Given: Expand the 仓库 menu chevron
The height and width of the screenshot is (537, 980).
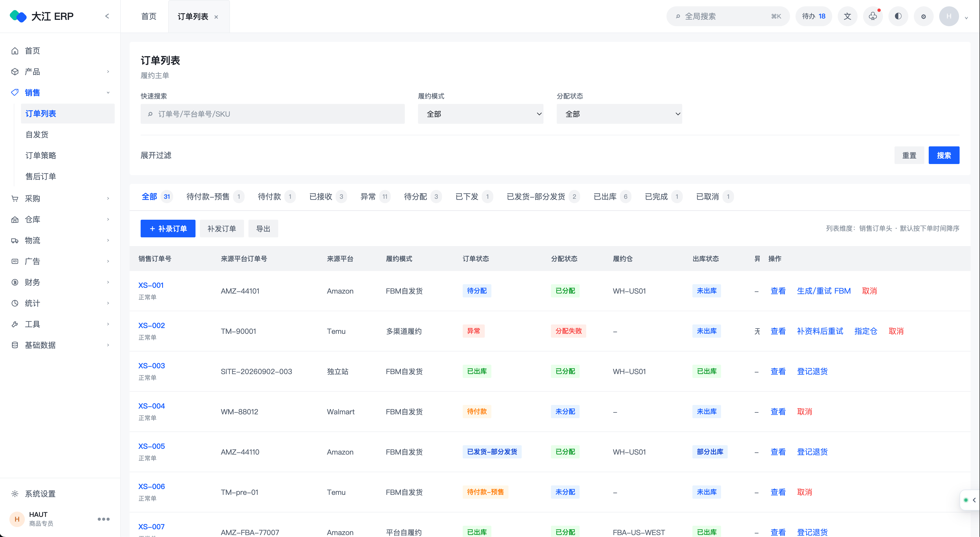Looking at the screenshot, I should pyautogui.click(x=108, y=219).
